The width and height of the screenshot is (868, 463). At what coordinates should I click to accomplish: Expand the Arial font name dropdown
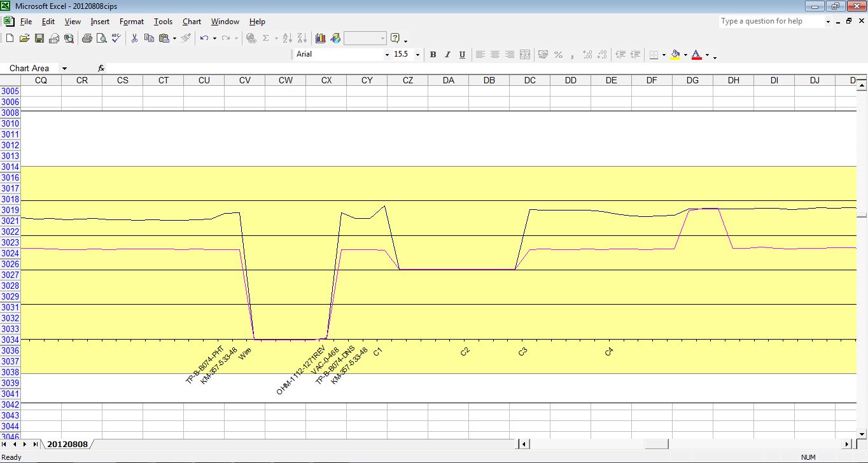click(x=387, y=55)
